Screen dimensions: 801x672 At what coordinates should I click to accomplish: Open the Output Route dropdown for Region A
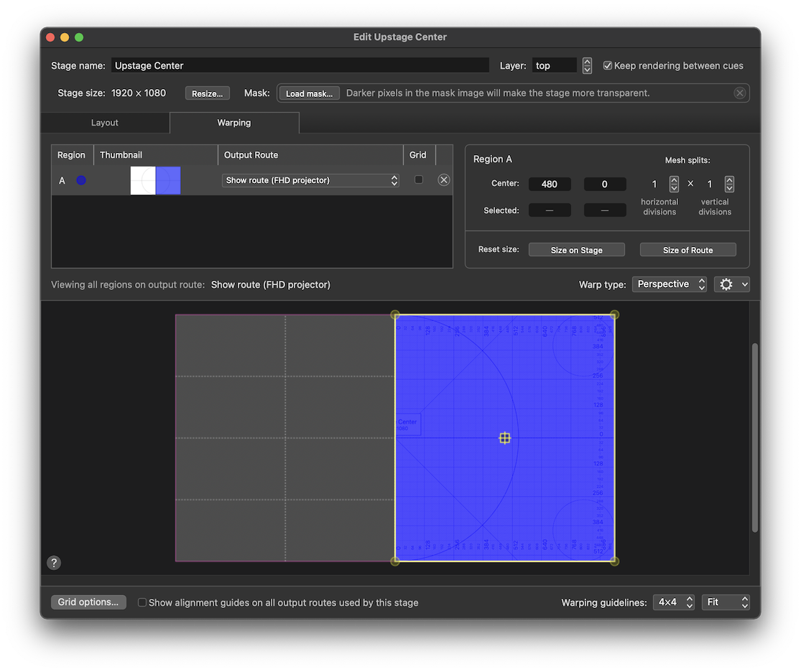310,180
